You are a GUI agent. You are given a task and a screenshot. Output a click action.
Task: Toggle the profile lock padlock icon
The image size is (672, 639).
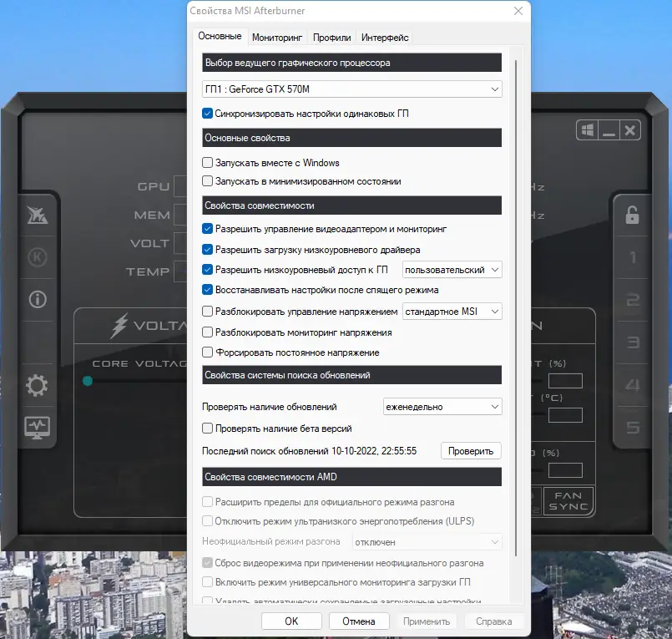(x=632, y=215)
